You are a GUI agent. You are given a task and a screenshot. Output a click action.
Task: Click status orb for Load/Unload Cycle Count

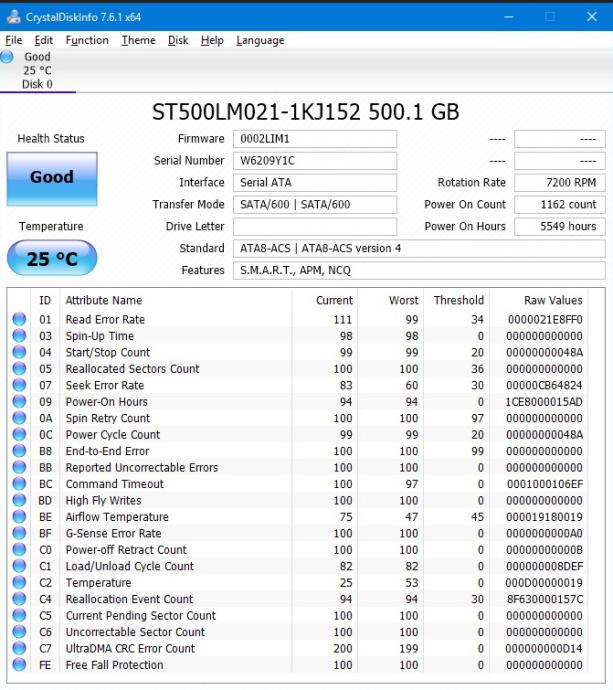click(19, 566)
